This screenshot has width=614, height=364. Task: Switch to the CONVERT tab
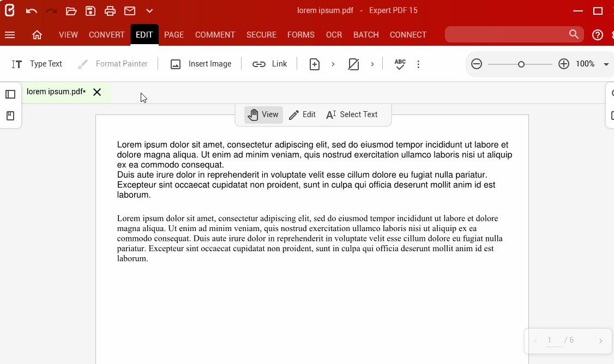pos(106,35)
